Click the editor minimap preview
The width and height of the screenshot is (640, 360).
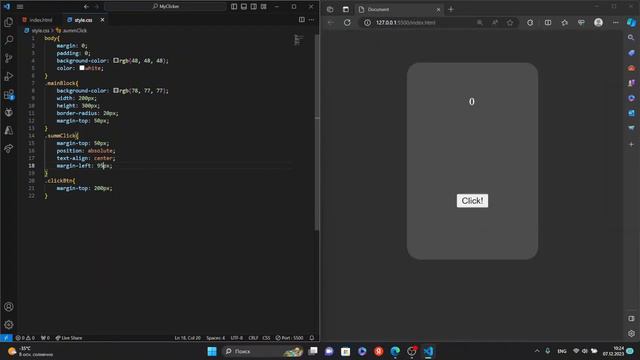click(x=298, y=40)
